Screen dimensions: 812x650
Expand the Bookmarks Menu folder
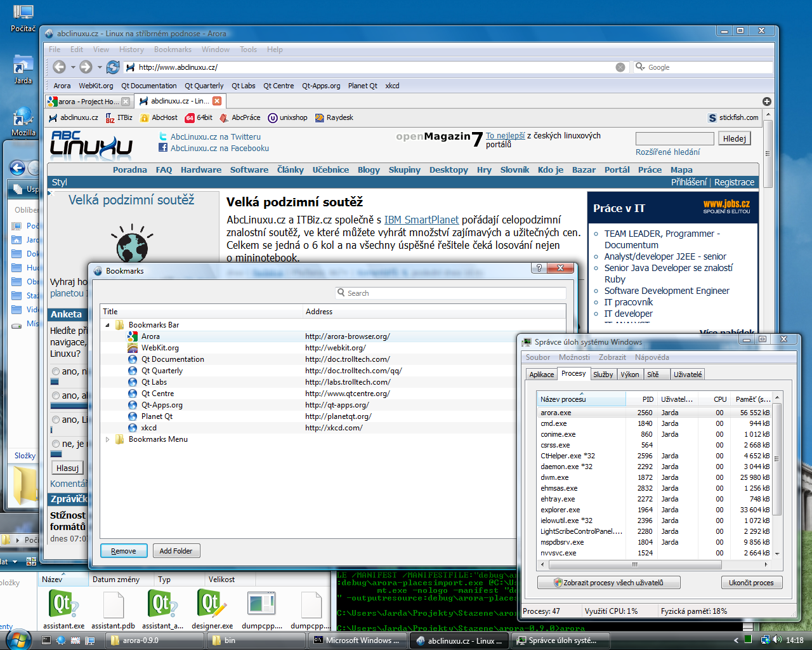point(107,439)
